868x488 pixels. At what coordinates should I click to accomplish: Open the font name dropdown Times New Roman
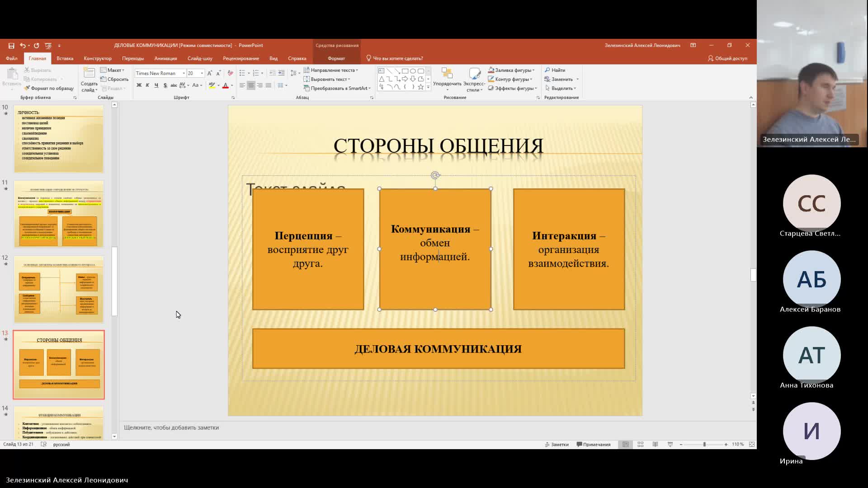click(x=184, y=73)
